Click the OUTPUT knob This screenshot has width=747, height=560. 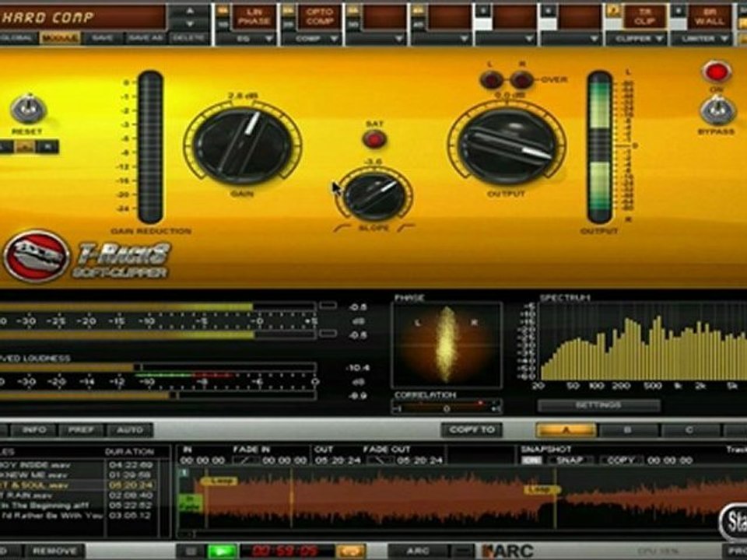[506, 145]
